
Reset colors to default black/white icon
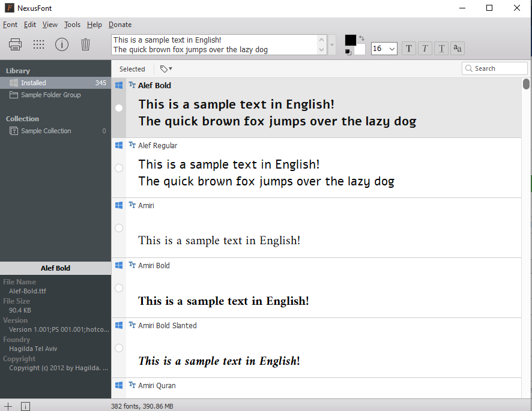348,52
